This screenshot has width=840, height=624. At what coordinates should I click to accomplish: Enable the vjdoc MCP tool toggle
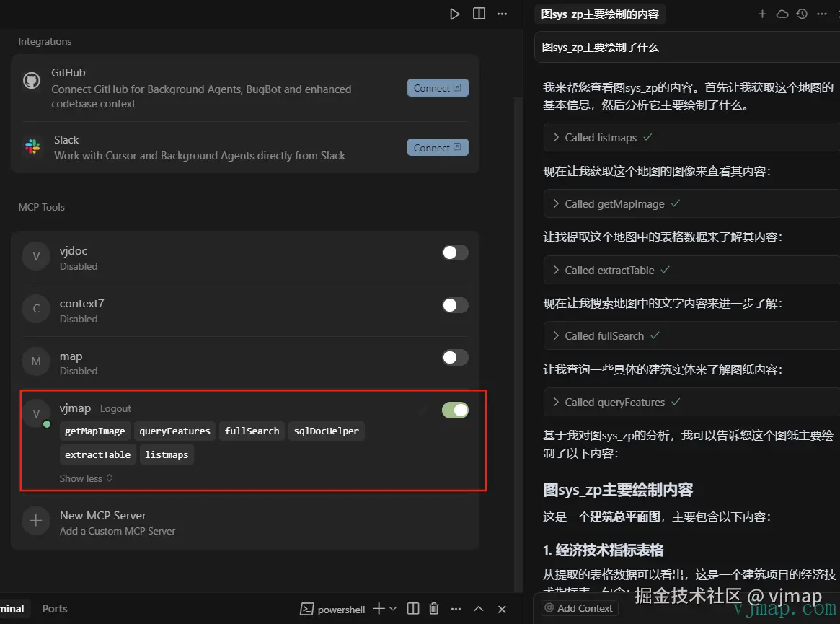(455, 252)
